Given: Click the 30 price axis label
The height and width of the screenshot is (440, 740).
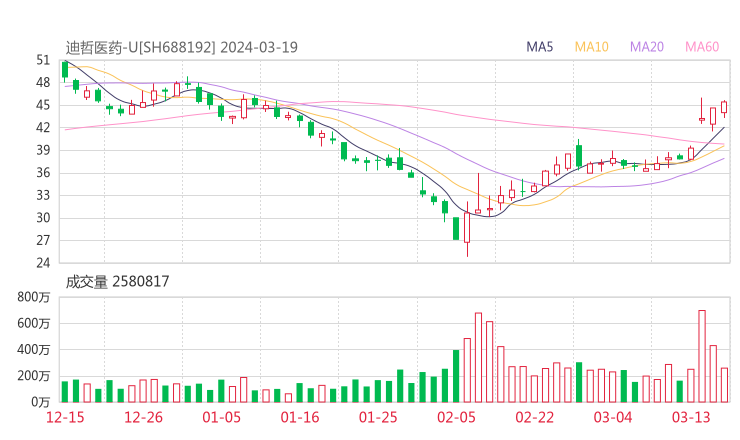Looking at the screenshot, I should click(x=42, y=218).
